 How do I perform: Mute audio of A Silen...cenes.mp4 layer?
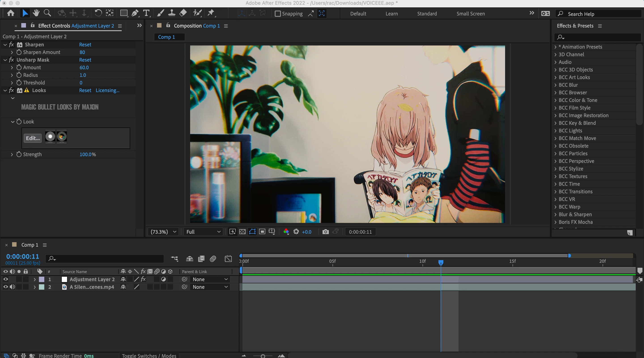[12, 287]
